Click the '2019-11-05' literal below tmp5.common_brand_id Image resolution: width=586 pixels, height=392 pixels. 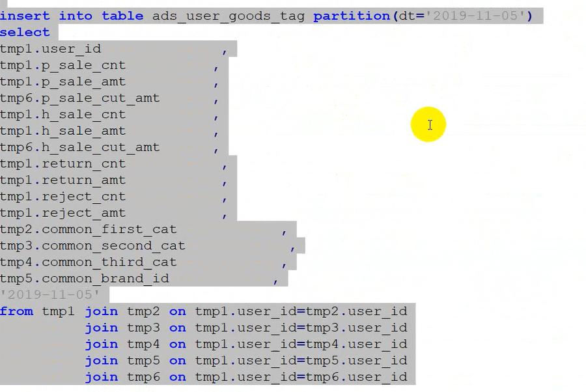coord(49,295)
